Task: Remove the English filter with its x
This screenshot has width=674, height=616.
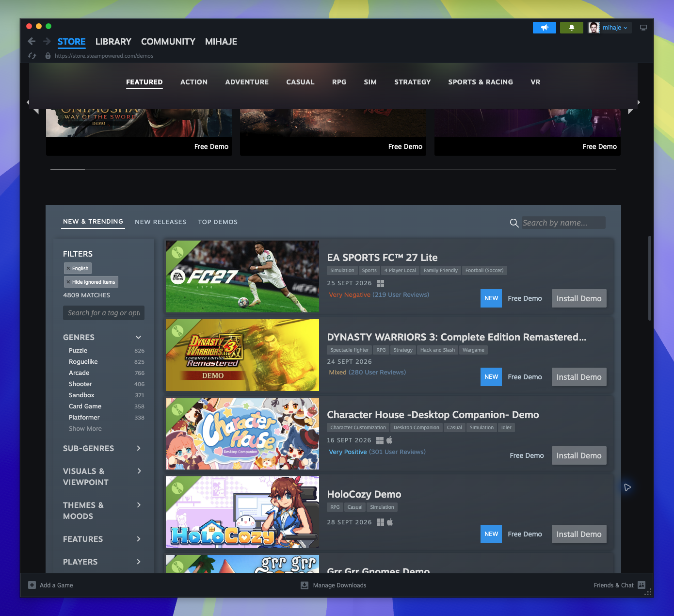Action: [68, 268]
